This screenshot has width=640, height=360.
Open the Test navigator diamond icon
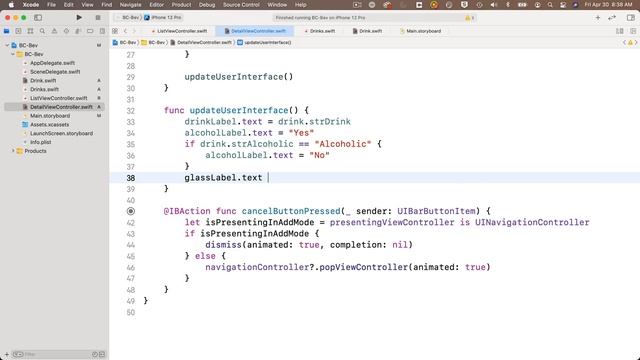pyautogui.click(x=66, y=31)
